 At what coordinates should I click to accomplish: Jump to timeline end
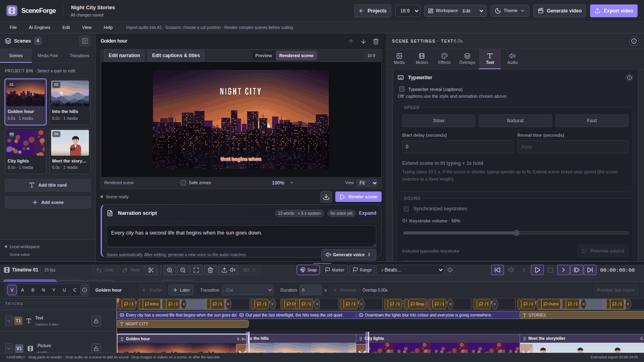tap(590, 270)
